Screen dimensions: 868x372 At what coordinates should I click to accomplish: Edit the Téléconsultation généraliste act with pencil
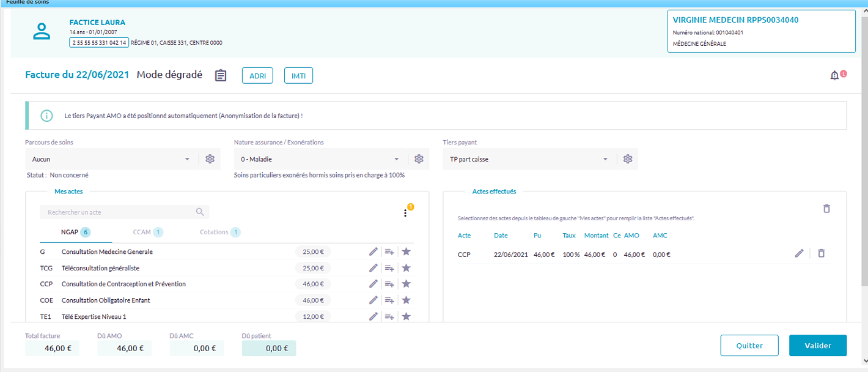(x=373, y=268)
